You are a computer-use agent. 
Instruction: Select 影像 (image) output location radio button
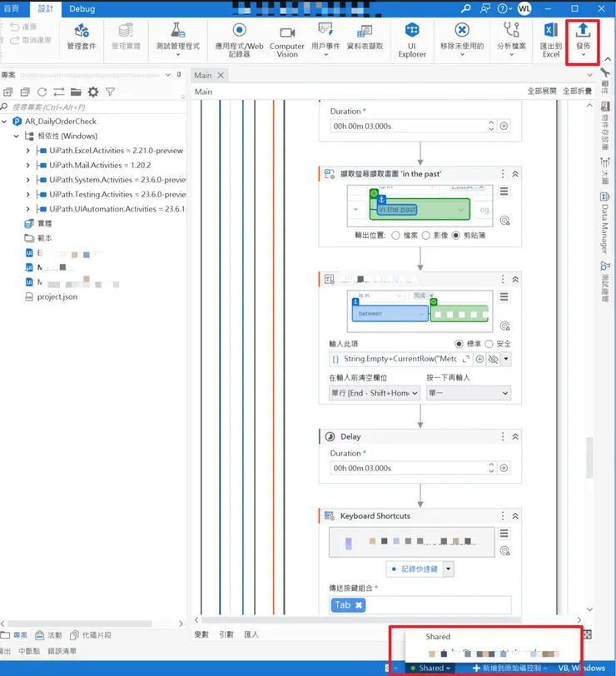pos(426,236)
